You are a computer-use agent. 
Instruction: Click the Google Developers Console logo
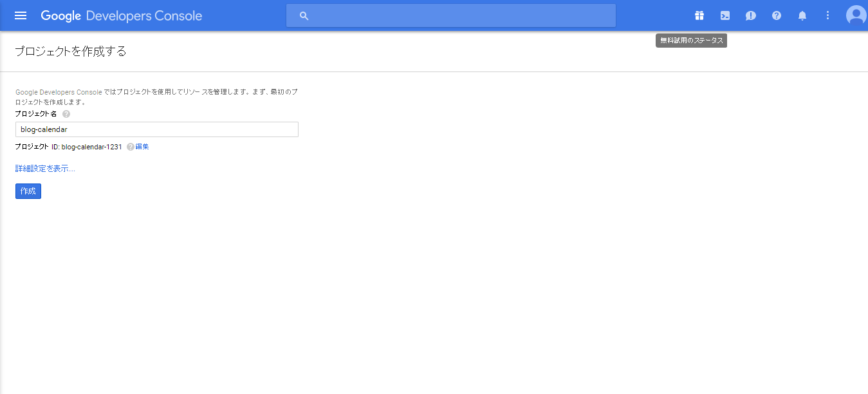click(x=122, y=15)
